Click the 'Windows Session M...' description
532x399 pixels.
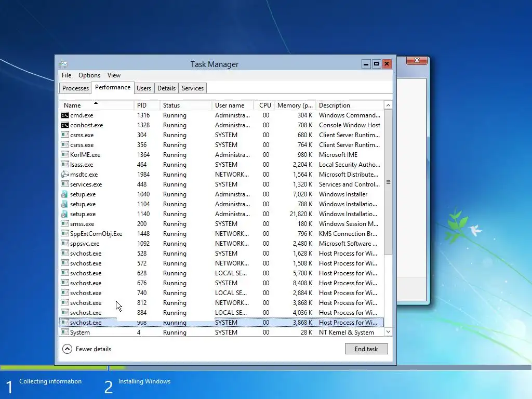click(349, 223)
